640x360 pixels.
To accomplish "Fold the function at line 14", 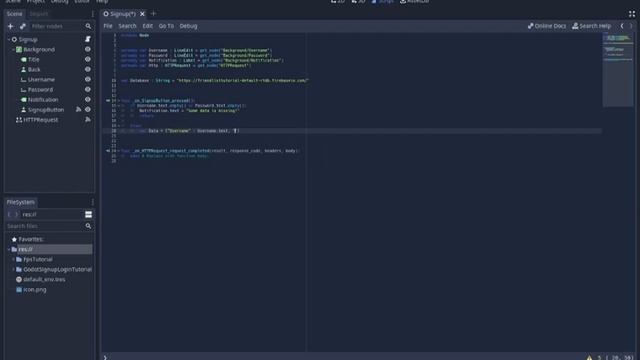I will (x=119, y=100).
